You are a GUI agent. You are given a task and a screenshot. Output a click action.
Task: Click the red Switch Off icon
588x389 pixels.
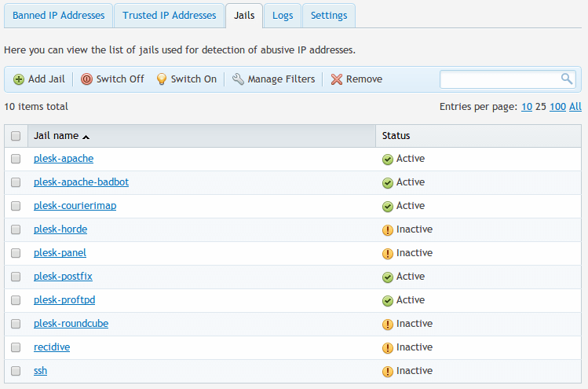86,79
